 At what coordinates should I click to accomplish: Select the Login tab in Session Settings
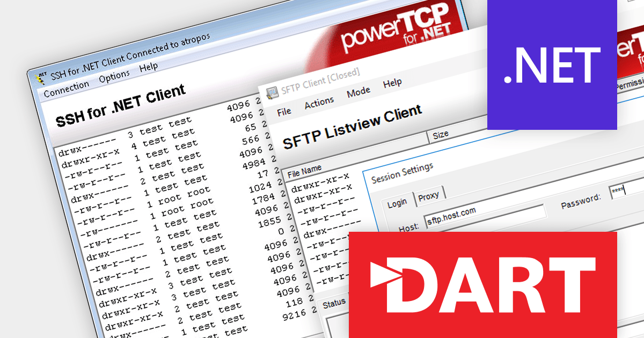[397, 202]
